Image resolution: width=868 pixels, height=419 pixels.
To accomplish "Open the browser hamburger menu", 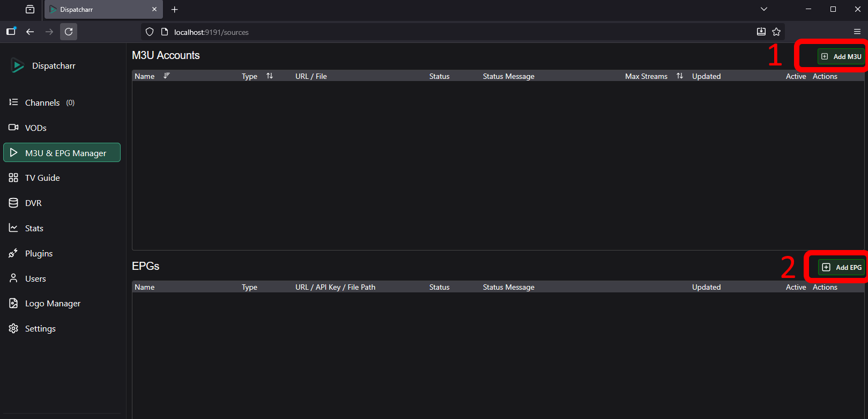I will point(857,32).
